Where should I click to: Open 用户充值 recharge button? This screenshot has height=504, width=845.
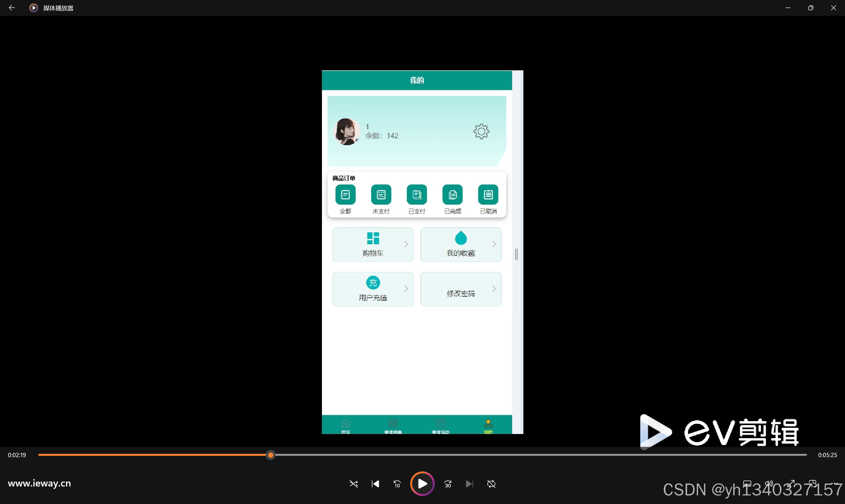[373, 289]
